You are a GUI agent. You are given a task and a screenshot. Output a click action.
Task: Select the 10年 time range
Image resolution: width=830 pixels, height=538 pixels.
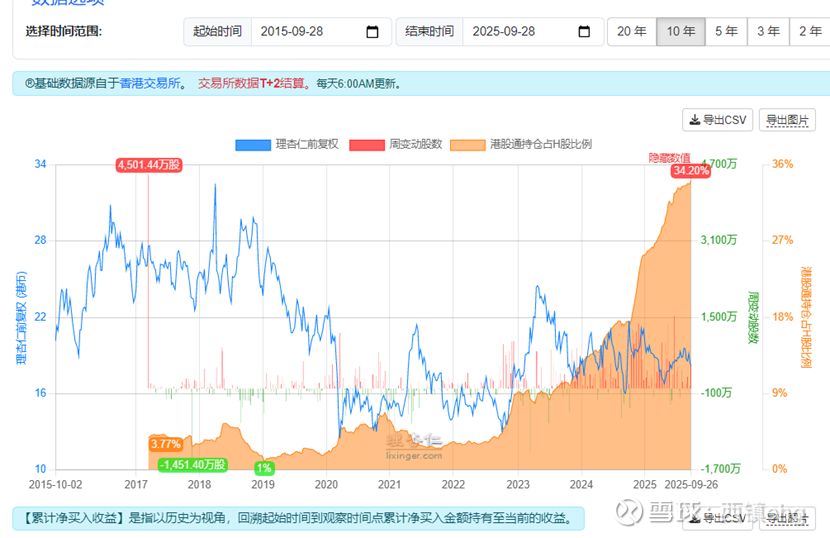pyautogui.click(x=681, y=32)
